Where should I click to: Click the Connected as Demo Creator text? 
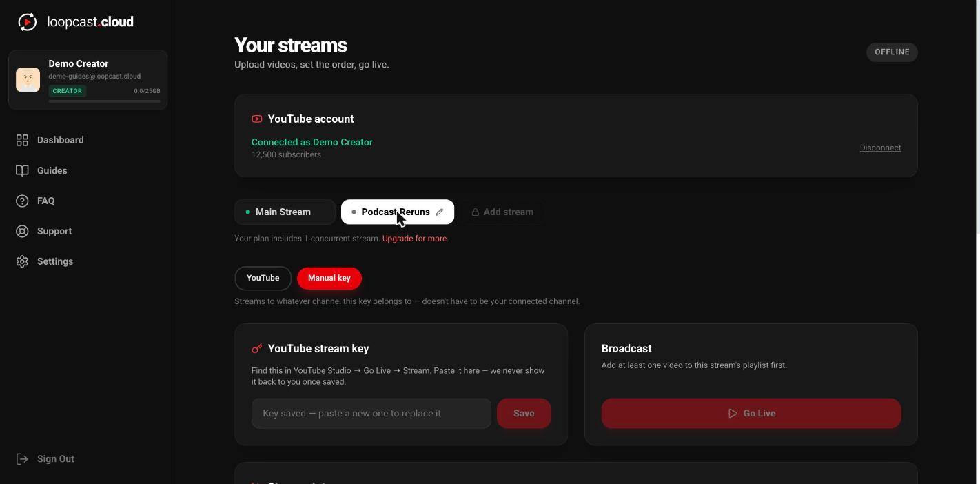pos(312,142)
